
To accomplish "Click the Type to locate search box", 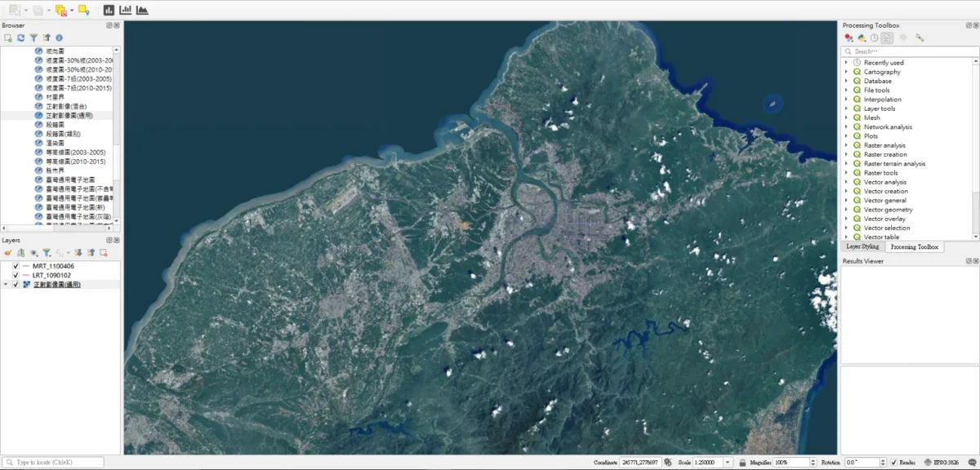I will click(54, 463).
